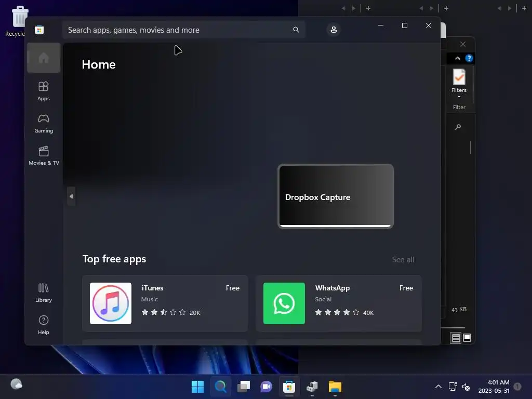This screenshot has width=532, height=399.
Task: Select the WhatsApp app title
Action: click(332, 288)
